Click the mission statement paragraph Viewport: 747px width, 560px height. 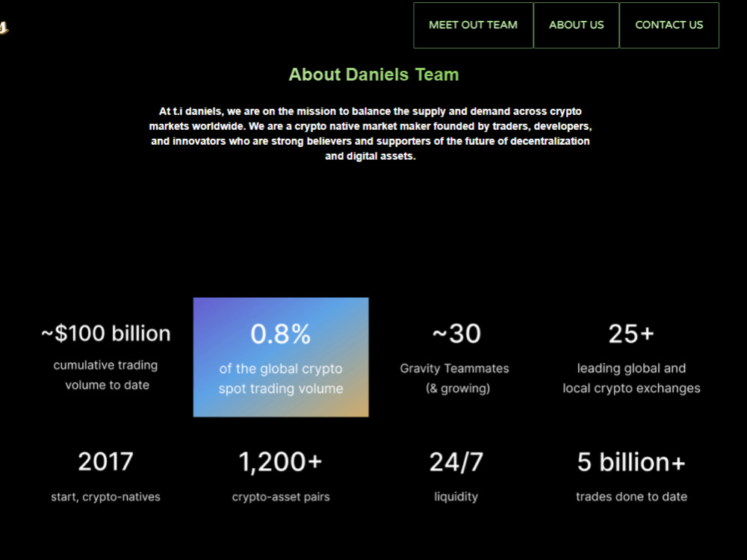(x=371, y=134)
